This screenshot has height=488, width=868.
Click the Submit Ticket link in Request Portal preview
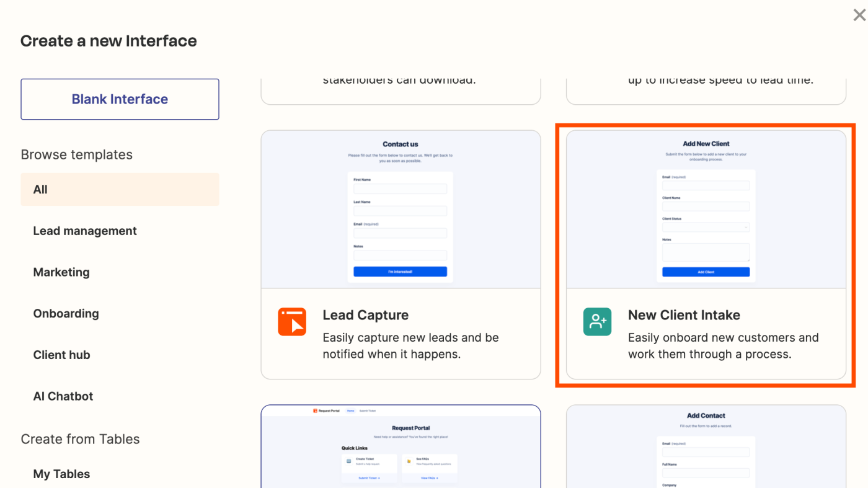tap(369, 478)
